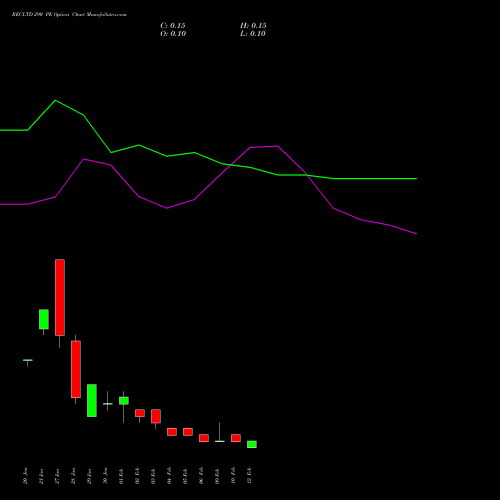This screenshot has height=500, width=500.
Task: Select the '12 Feb' date axis label
Action: 249,476
